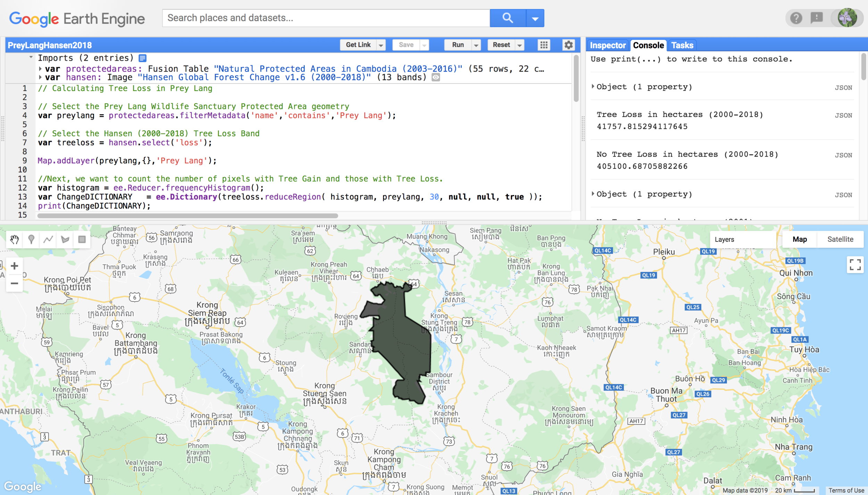The image size is (868, 495).
Task: Open the Run button dropdown arrow
Action: click(x=476, y=45)
